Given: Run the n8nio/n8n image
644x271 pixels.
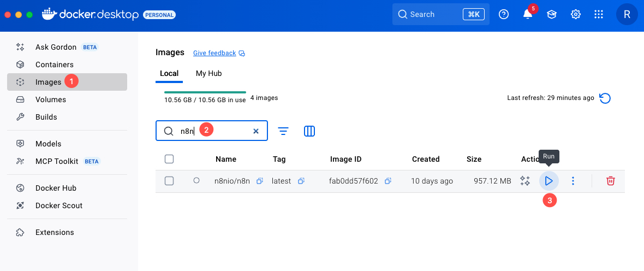Looking at the screenshot, I should (548, 181).
